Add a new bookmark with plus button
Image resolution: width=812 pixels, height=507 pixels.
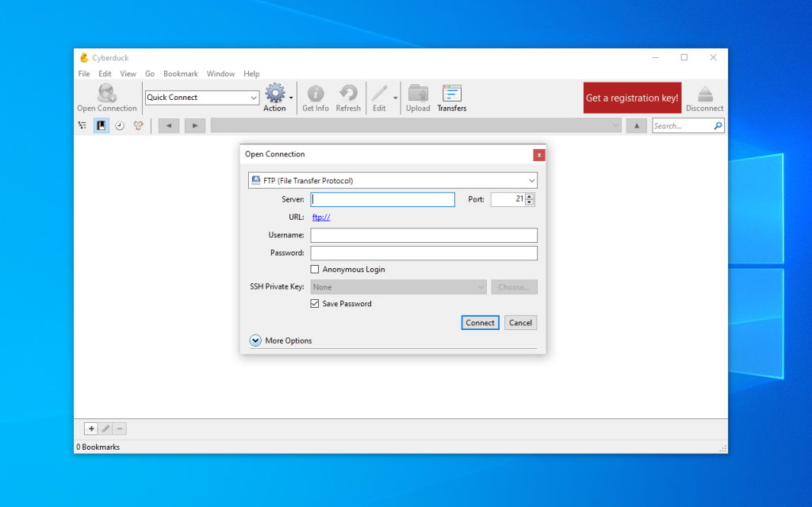91,428
